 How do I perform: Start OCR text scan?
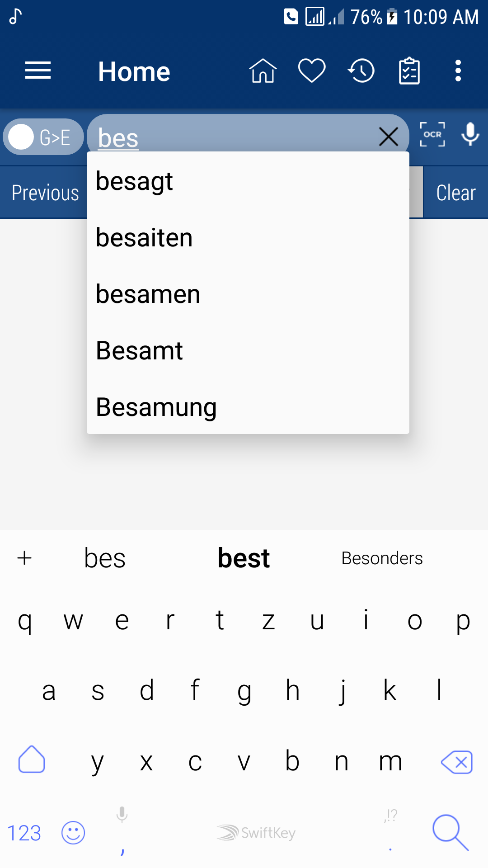[x=432, y=135]
